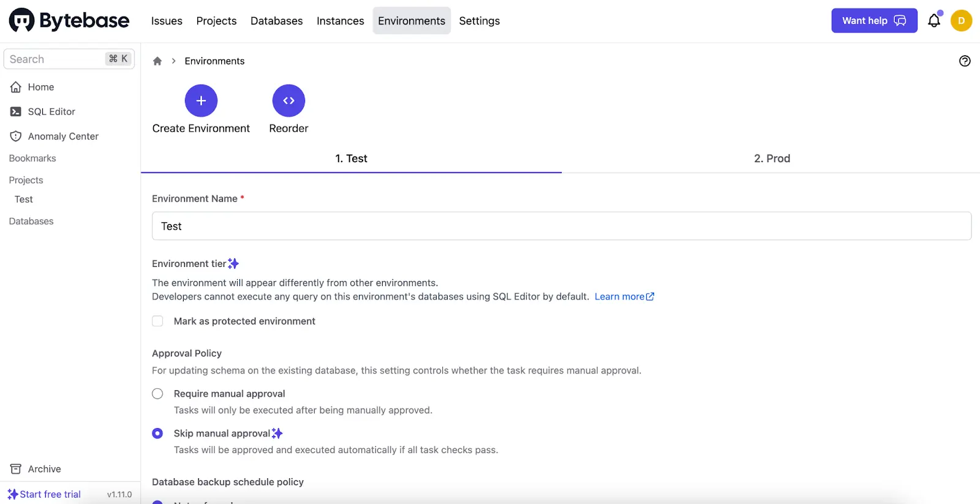Open the Environments top menu
This screenshot has height=504, width=980.
point(412,21)
